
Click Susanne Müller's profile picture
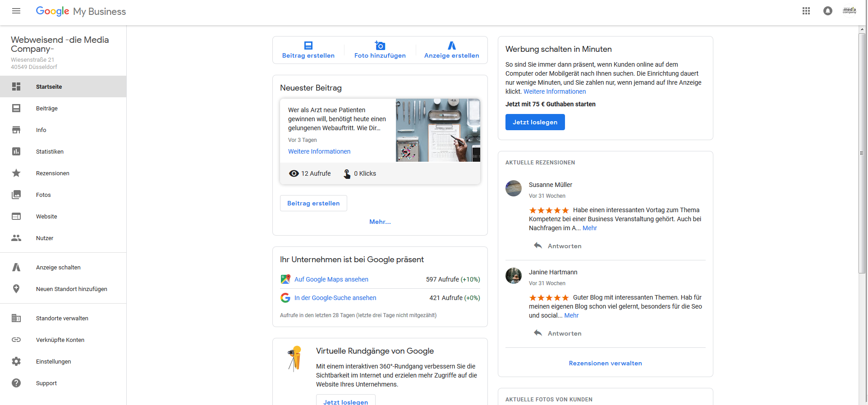tap(514, 188)
